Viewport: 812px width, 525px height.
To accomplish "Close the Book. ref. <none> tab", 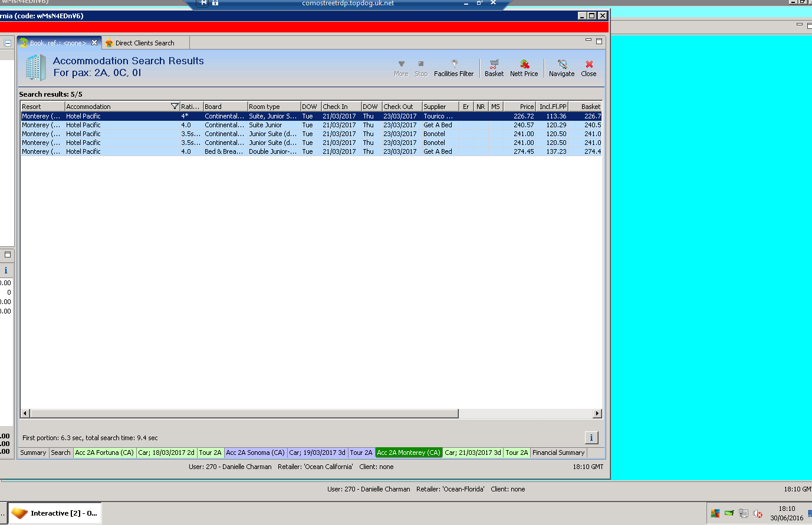I will 94,42.
